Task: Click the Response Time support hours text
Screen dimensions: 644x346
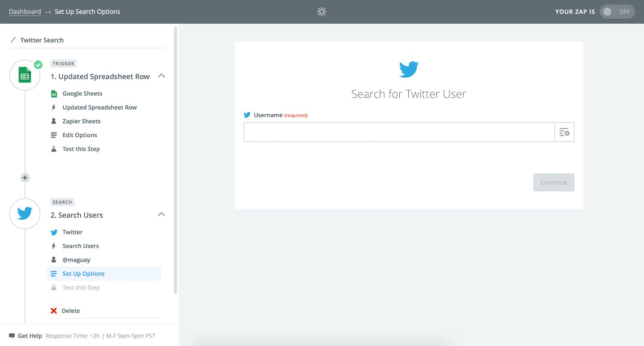Action: [100, 336]
